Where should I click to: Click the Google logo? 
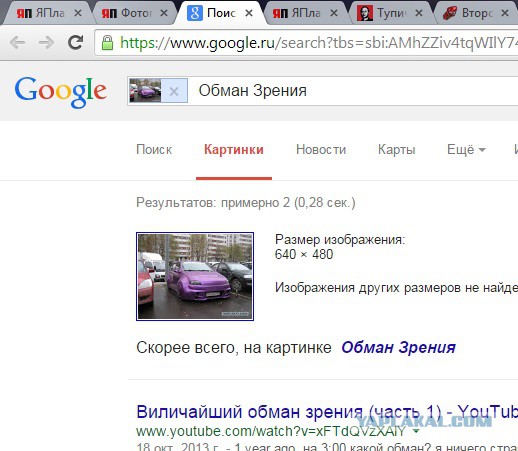pos(60,92)
